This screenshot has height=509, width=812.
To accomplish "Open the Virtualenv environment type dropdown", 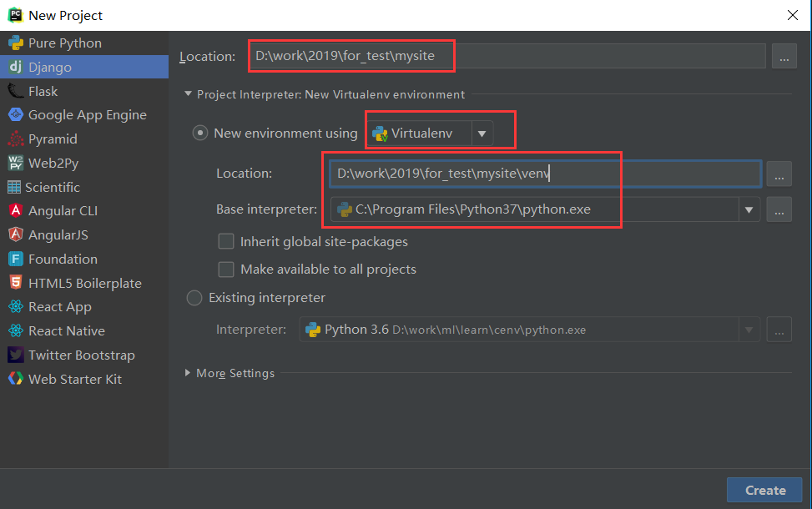I will point(482,134).
